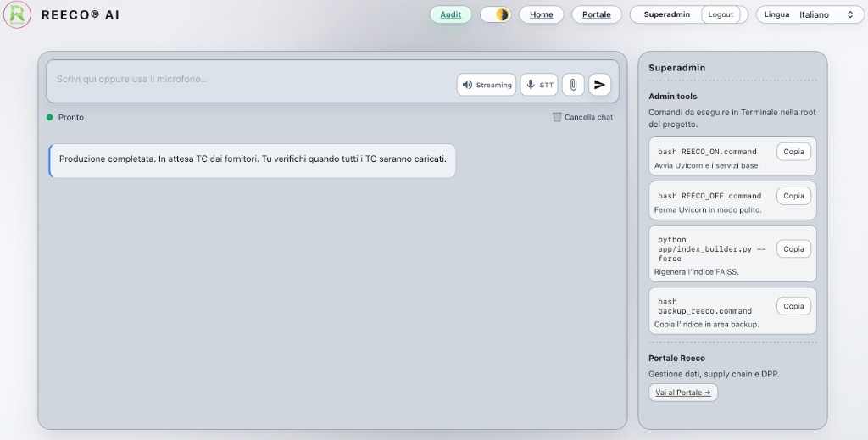
Task: Activate the STT microphone button
Action: (x=539, y=85)
